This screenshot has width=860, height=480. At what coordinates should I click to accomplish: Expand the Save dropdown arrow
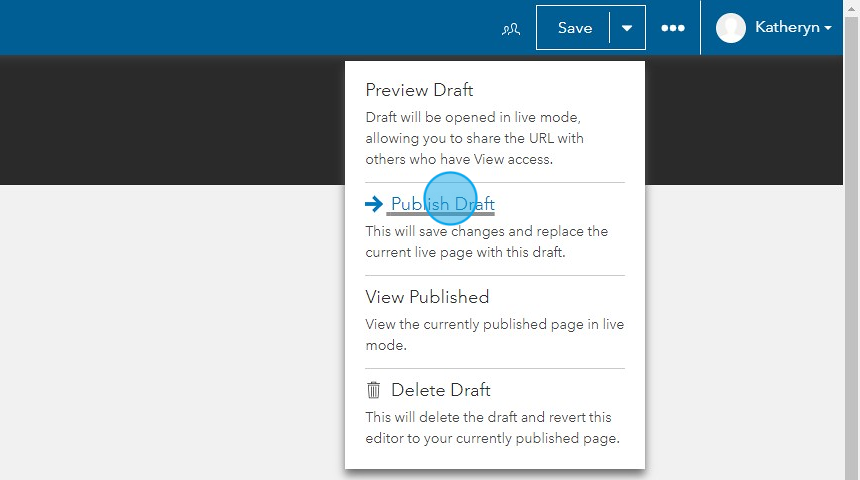[x=627, y=27]
